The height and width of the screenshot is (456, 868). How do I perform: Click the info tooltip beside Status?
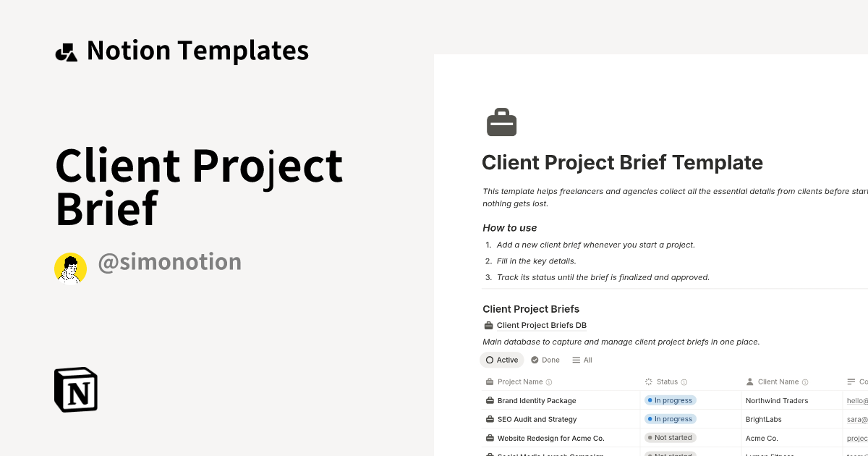[686, 381]
